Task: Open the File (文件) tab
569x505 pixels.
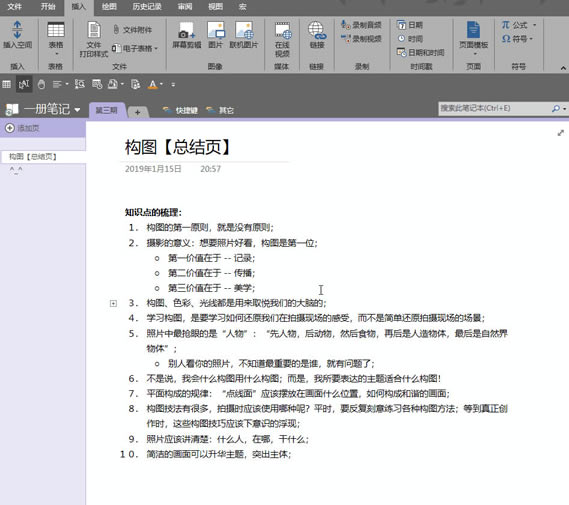Action: 14,7
